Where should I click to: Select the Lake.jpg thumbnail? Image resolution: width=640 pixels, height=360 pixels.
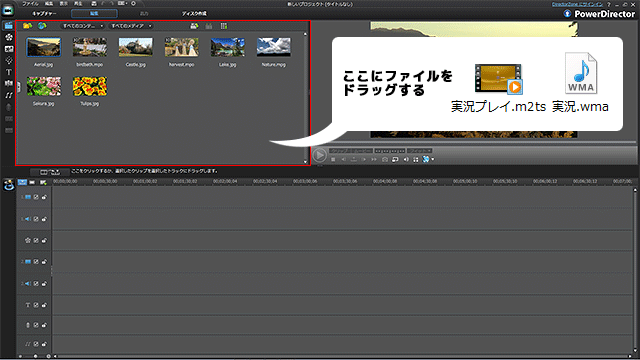point(228,47)
